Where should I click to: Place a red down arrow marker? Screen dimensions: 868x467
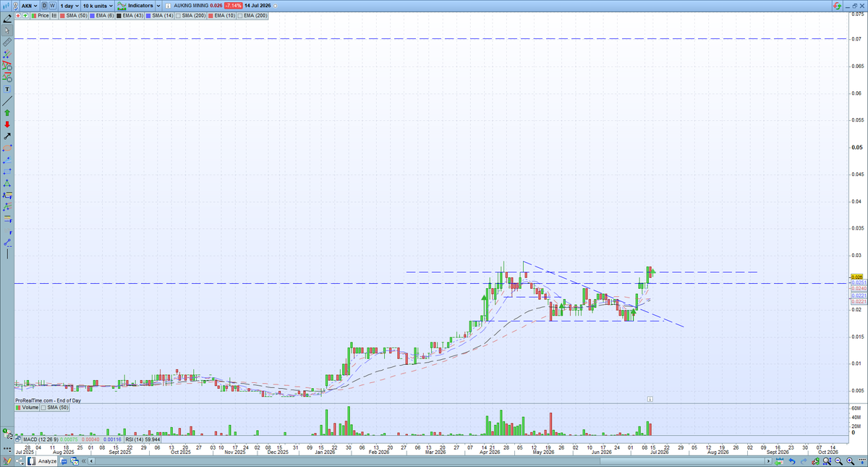coord(7,125)
